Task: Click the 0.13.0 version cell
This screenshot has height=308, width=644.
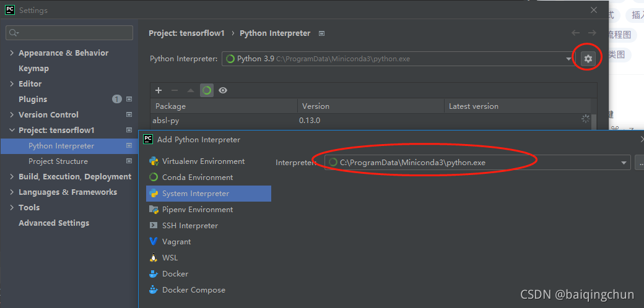Action: pyautogui.click(x=309, y=121)
